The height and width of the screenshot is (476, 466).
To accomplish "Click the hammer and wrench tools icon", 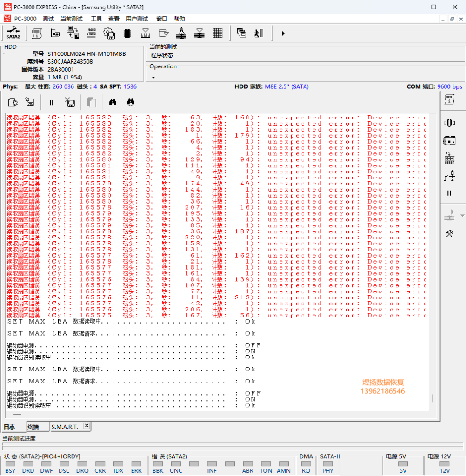I will coord(449,233).
